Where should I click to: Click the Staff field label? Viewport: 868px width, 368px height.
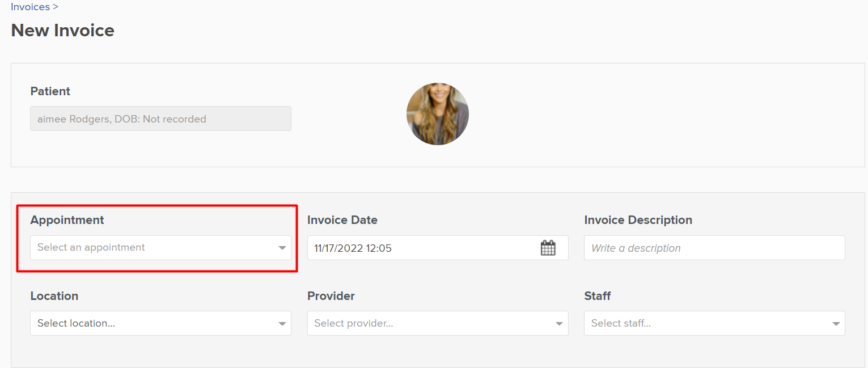click(x=598, y=296)
